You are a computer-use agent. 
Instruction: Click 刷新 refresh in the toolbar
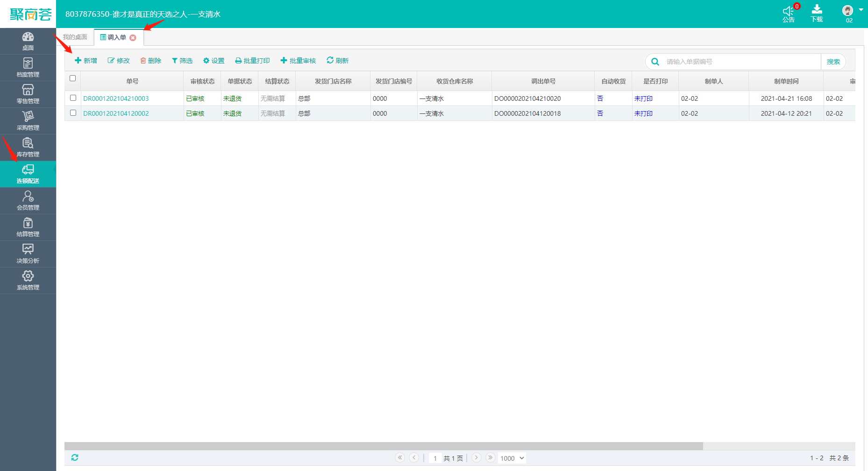pyautogui.click(x=338, y=61)
